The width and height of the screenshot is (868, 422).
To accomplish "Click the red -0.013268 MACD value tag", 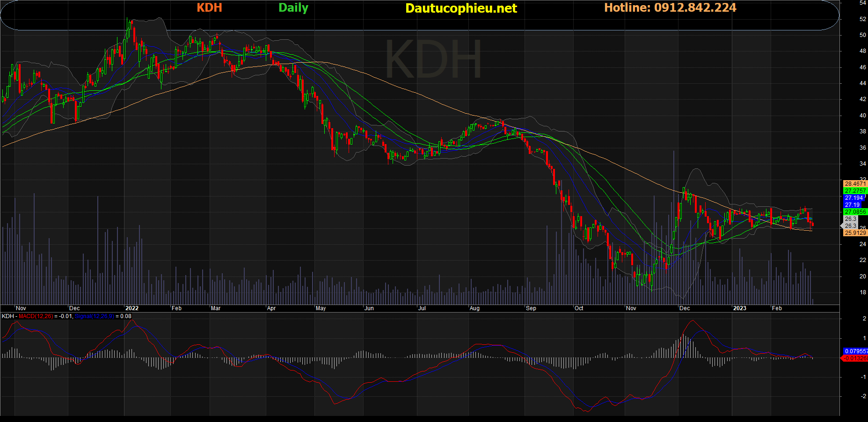I will coord(855,358).
